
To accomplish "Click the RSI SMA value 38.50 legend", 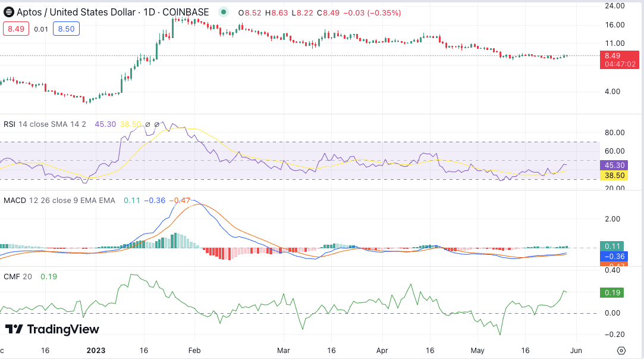I will (131, 124).
